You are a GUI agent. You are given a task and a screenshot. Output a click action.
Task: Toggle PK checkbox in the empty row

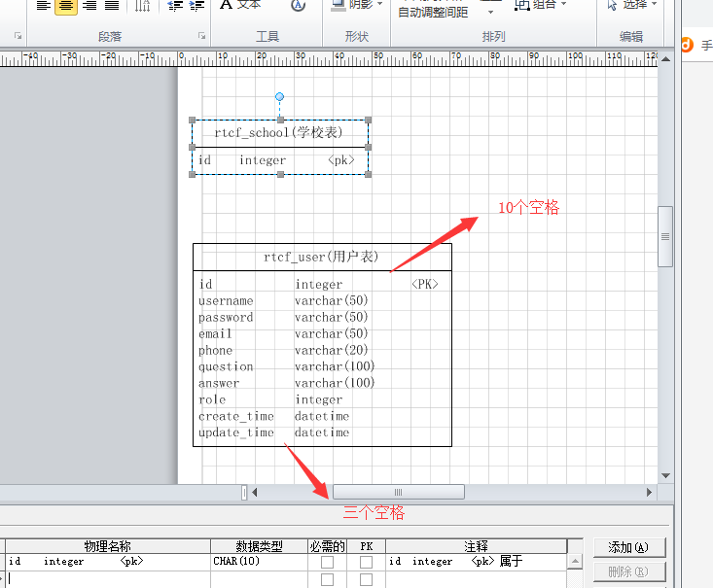(x=366, y=580)
